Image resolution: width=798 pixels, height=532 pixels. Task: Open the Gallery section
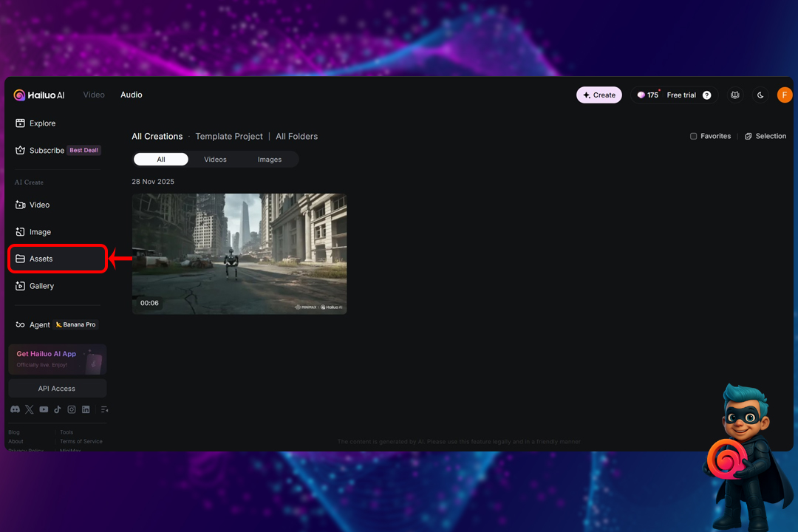pos(41,286)
